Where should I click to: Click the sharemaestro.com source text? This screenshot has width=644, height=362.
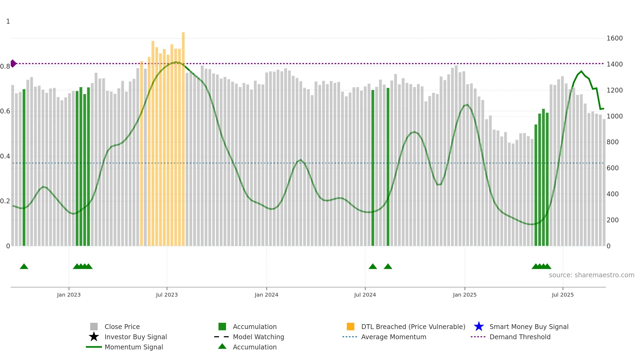coord(592,275)
